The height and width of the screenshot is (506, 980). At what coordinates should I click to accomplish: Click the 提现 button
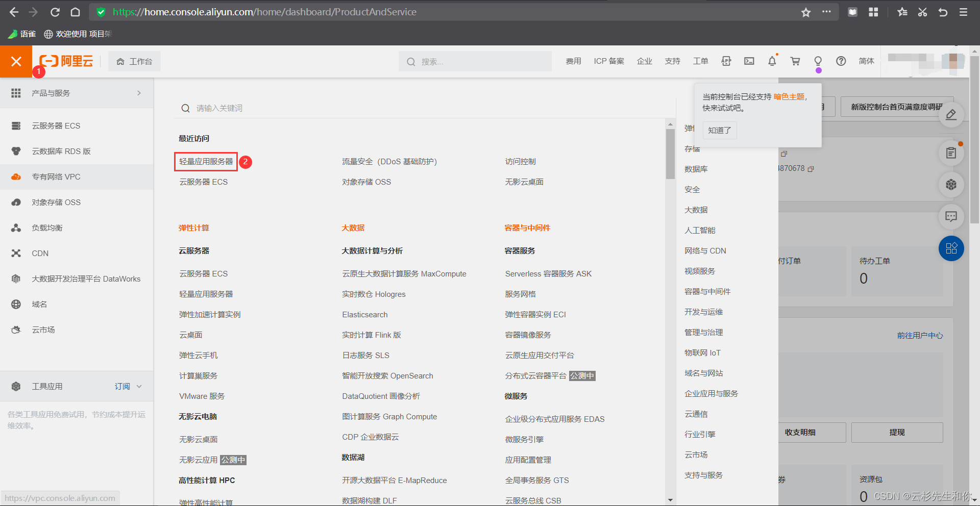click(897, 432)
